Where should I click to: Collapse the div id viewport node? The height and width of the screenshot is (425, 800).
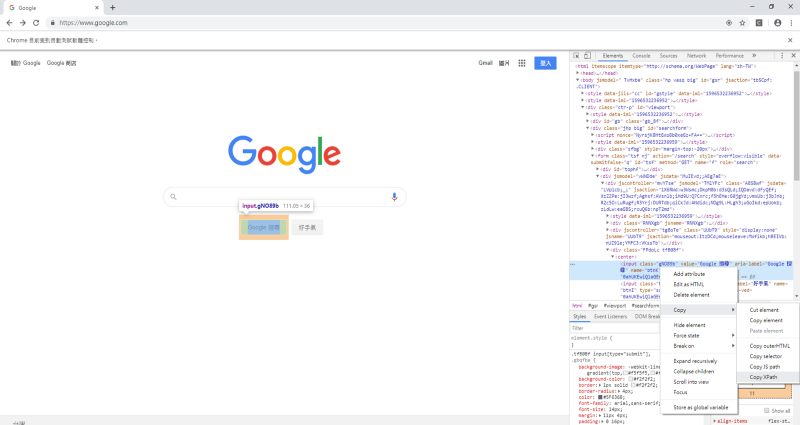pos(583,108)
